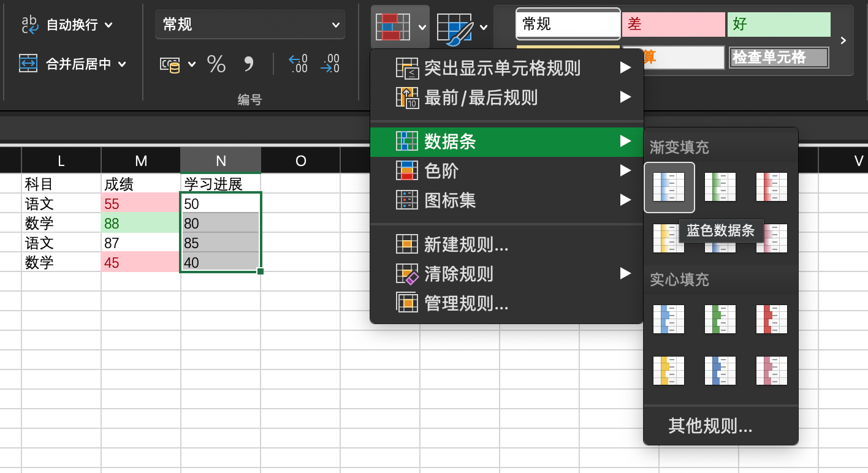Apply the comma thousands separator icon
Image resolution: width=868 pixels, height=473 pixels.
tap(249, 63)
